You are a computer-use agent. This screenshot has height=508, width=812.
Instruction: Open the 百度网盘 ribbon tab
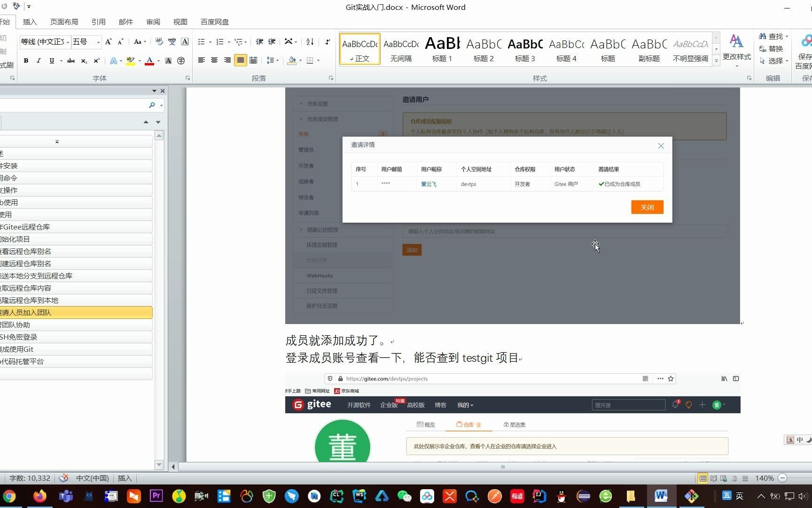tap(214, 22)
